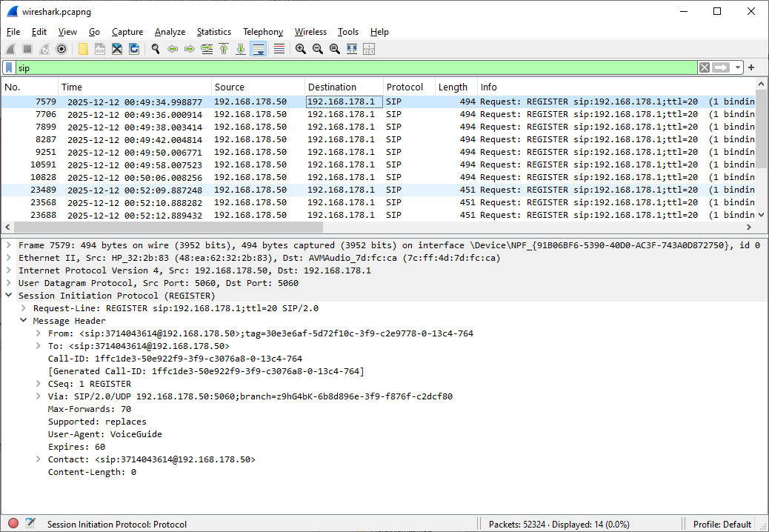Go to the first packet
The height and width of the screenshot is (532, 769).
click(224, 49)
